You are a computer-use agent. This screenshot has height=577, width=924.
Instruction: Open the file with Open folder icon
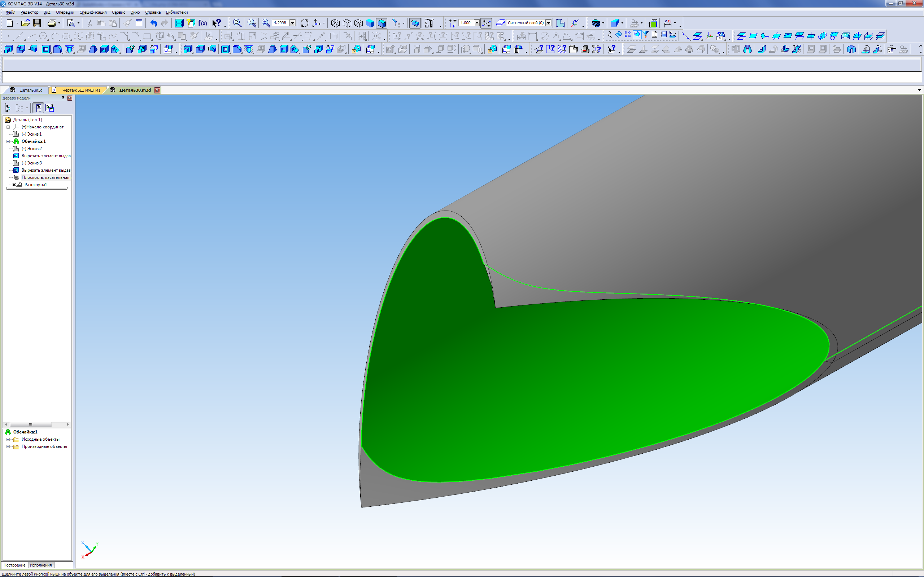(x=25, y=23)
